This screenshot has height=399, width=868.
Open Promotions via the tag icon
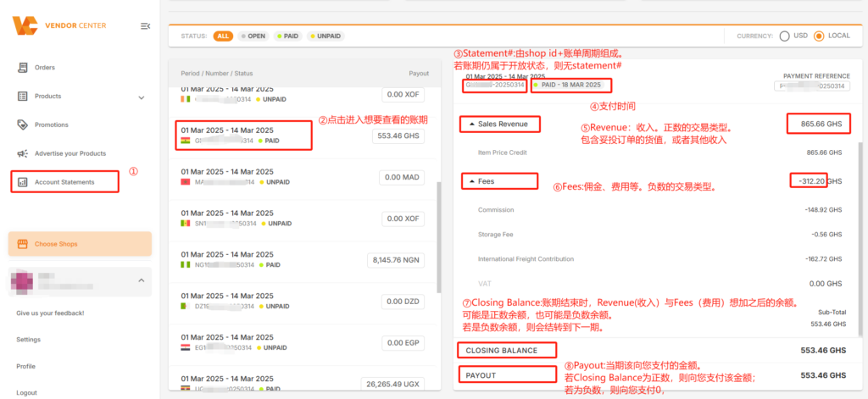click(23, 125)
